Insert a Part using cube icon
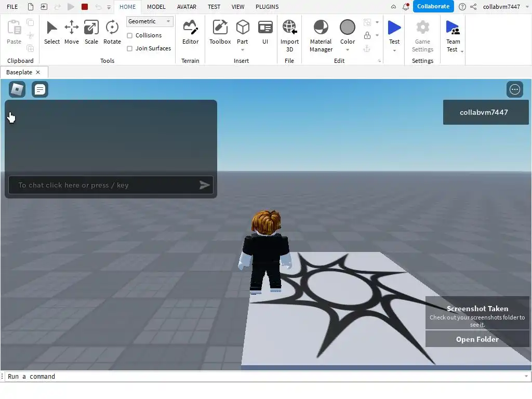 click(x=243, y=27)
